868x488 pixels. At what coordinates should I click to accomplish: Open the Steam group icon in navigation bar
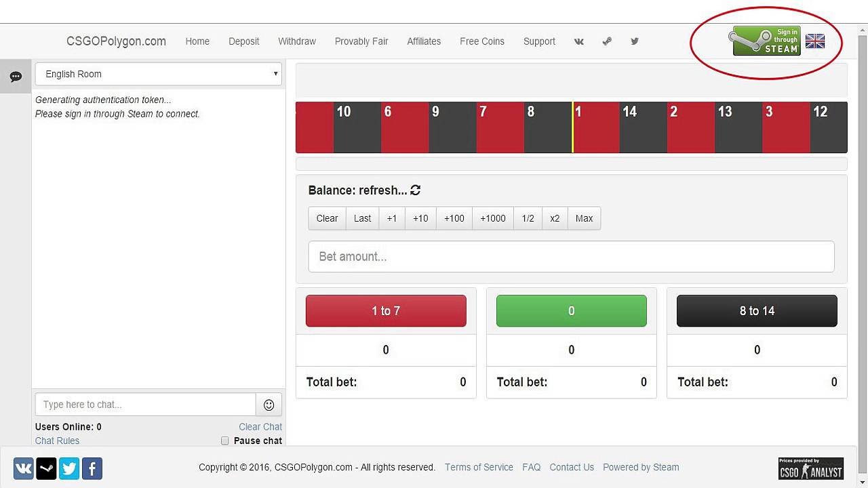pos(607,41)
